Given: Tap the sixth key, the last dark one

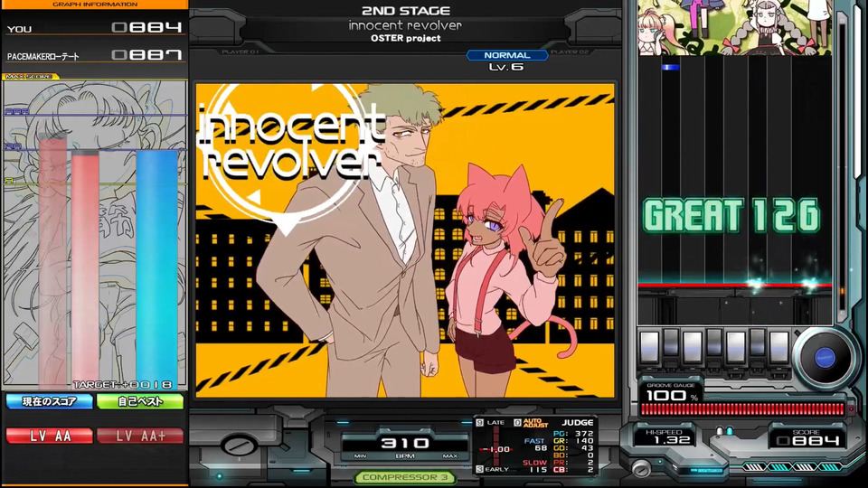Looking at the screenshot, I should point(758,343).
